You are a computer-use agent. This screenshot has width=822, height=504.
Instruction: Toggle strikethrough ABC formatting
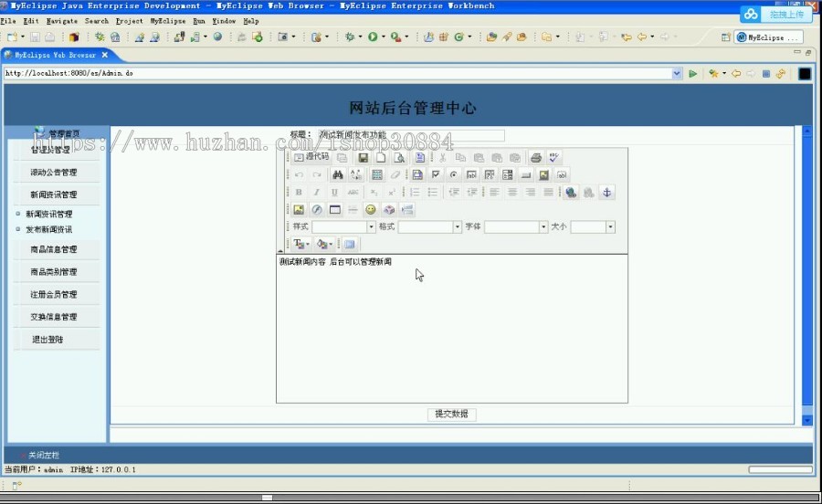pyautogui.click(x=353, y=193)
